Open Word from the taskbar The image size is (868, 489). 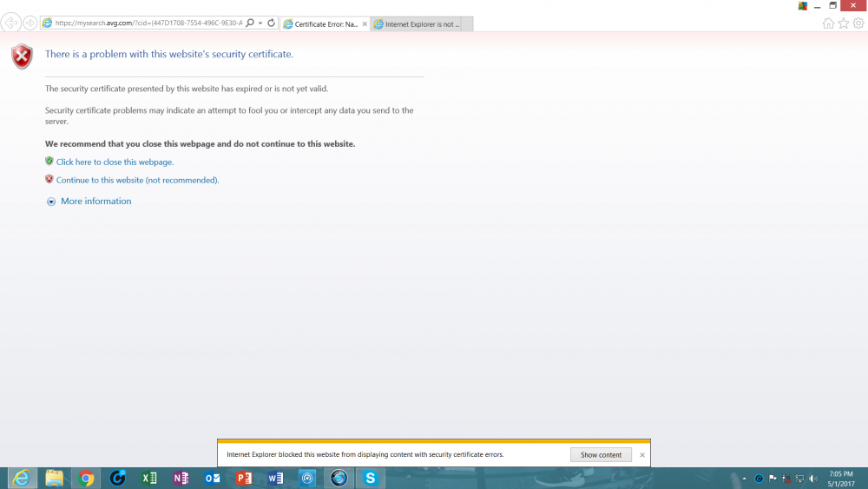(x=275, y=478)
